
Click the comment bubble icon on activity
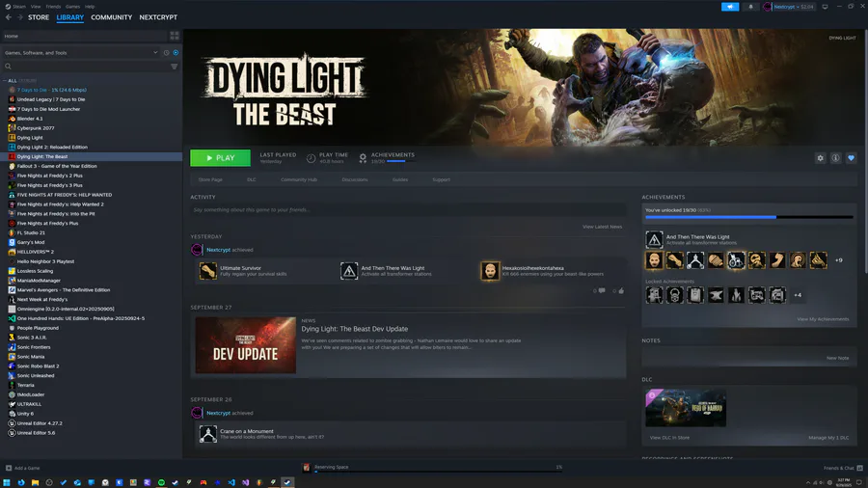602,290
